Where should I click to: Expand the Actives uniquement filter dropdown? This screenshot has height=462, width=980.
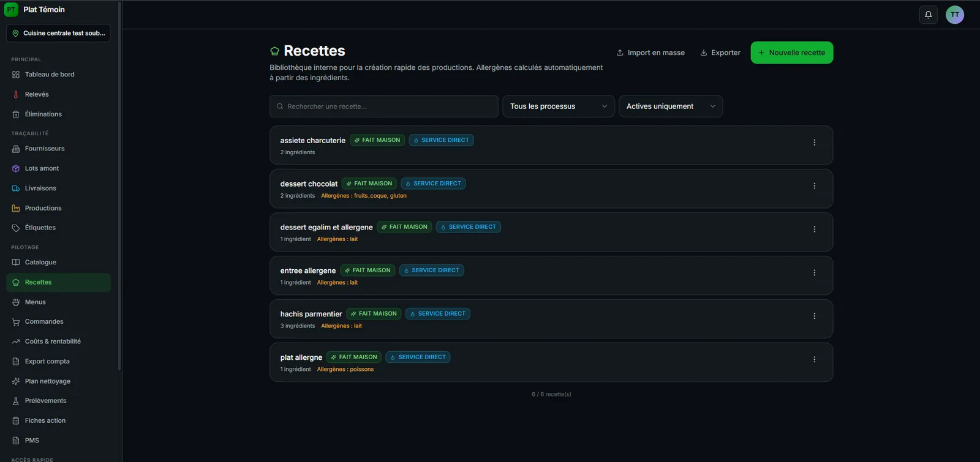671,106
